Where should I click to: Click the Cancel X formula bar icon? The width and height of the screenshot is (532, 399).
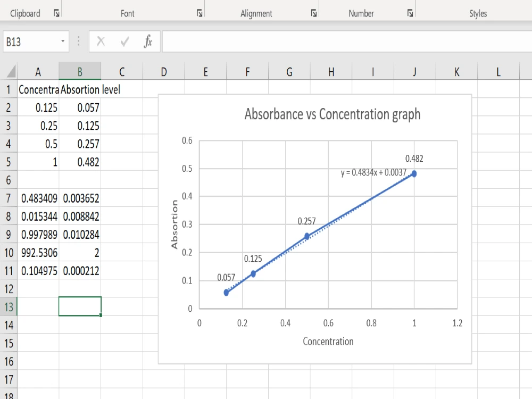[x=101, y=41]
